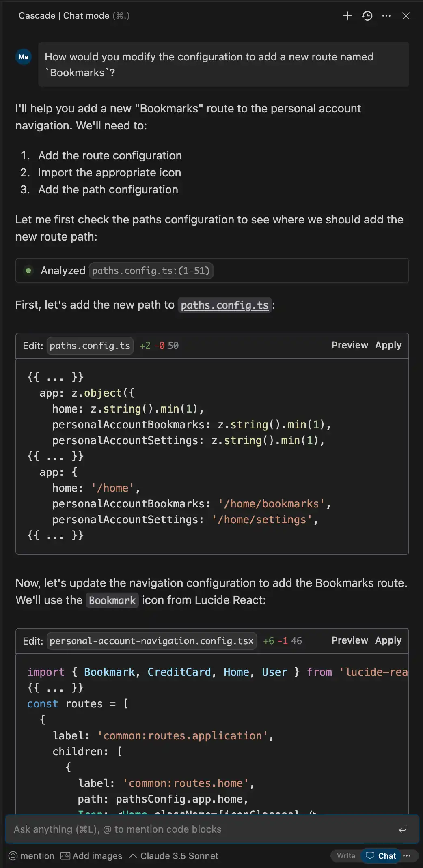Open the Claude 3.5 Sonnet model selector

coord(174,856)
